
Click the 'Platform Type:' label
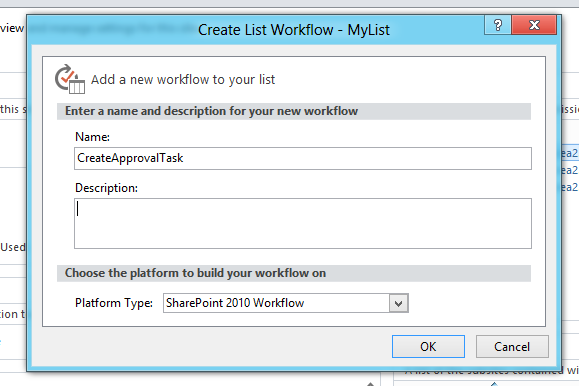click(x=114, y=303)
